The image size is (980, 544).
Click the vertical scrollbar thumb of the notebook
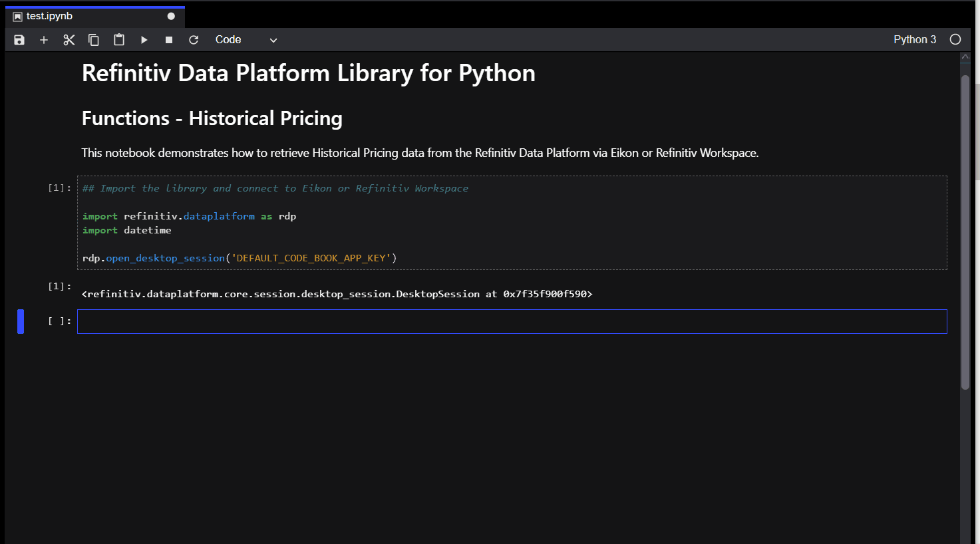click(965, 232)
